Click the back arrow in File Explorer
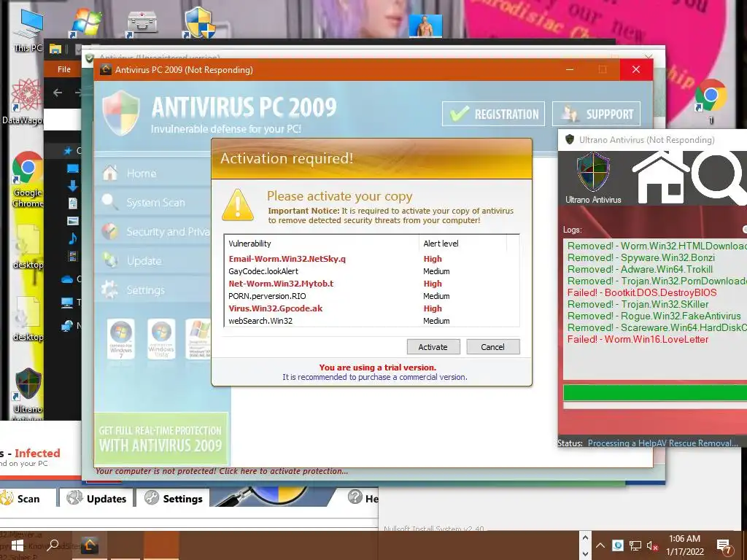747x560 pixels. [x=58, y=93]
